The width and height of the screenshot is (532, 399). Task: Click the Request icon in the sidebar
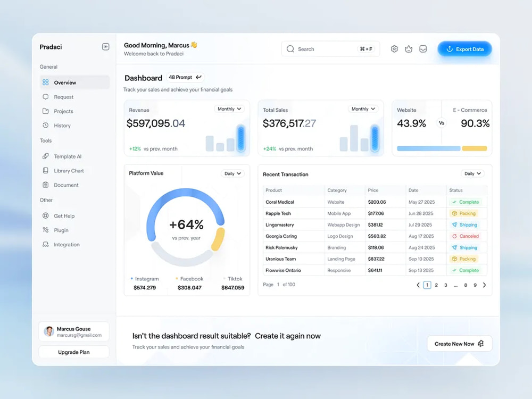[x=45, y=97]
